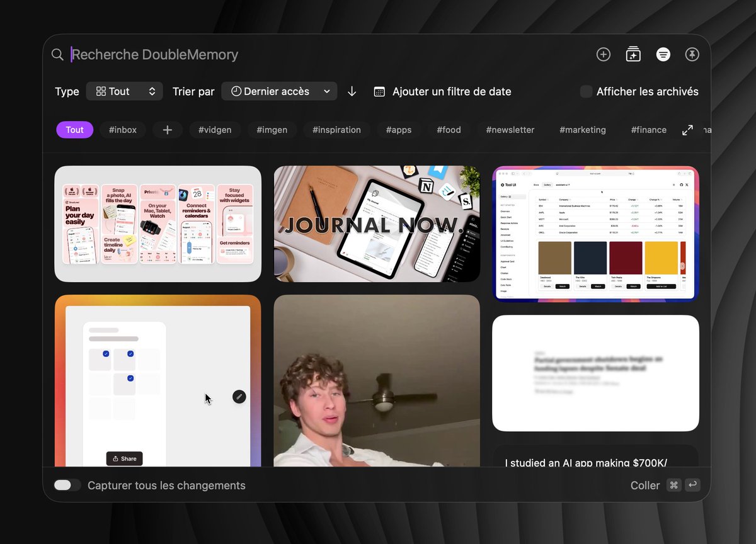Click Ajouter un filtre de date

point(451,92)
